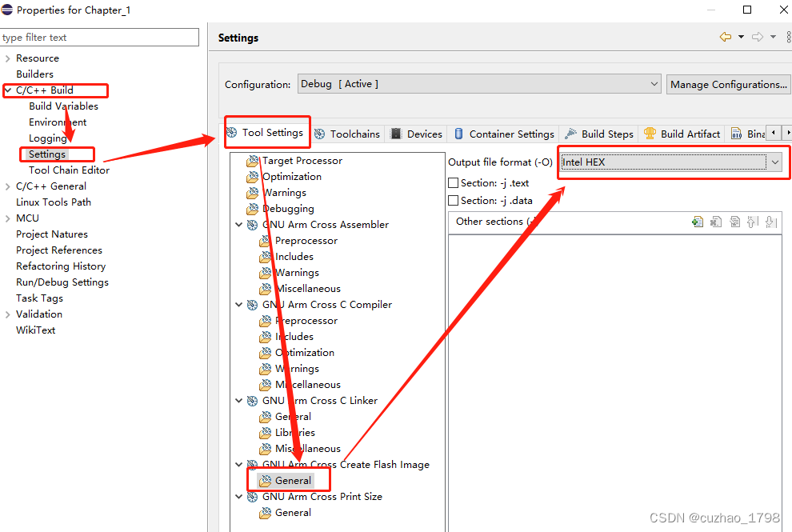Collapse the GNU Arm Cross Assembler node
792x532 pixels.
(x=239, y=224)
